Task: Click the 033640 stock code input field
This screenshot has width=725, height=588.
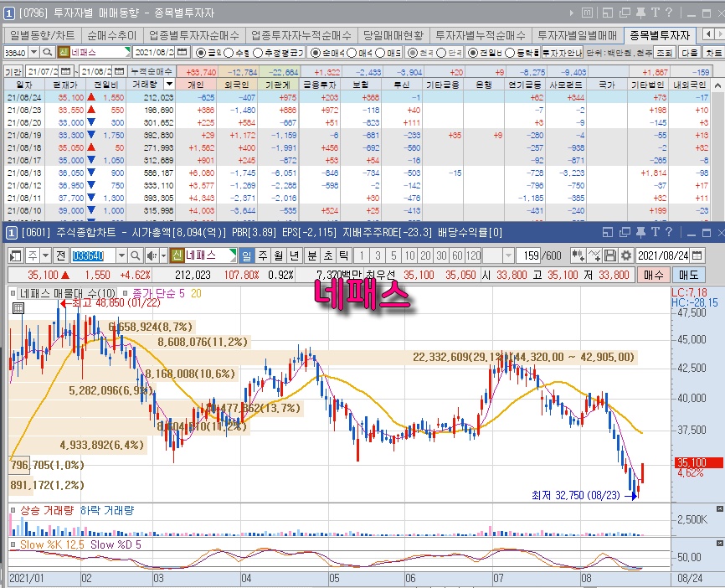Action: (x=93, y=255)
